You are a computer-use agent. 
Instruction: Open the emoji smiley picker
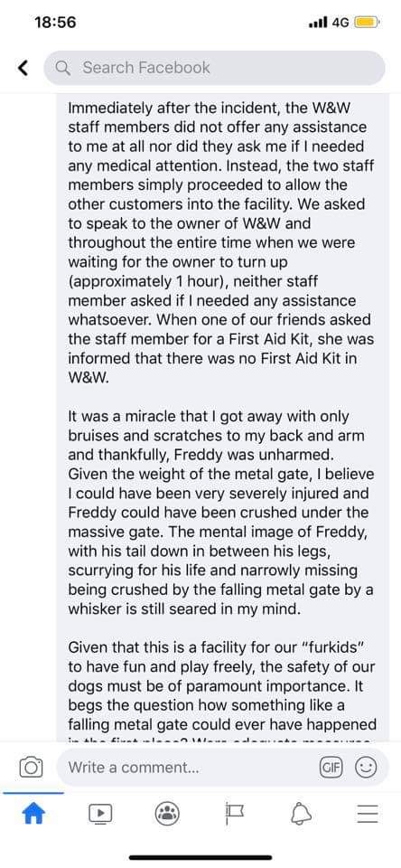[366, 768]
